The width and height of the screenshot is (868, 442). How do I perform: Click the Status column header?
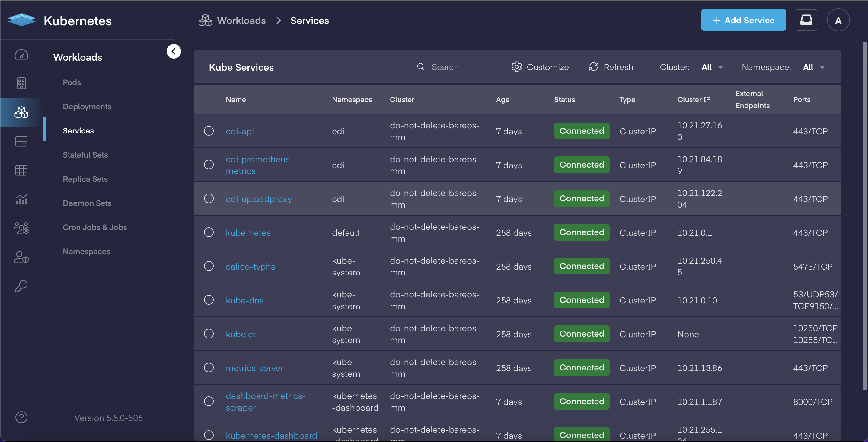click(564, 99)
